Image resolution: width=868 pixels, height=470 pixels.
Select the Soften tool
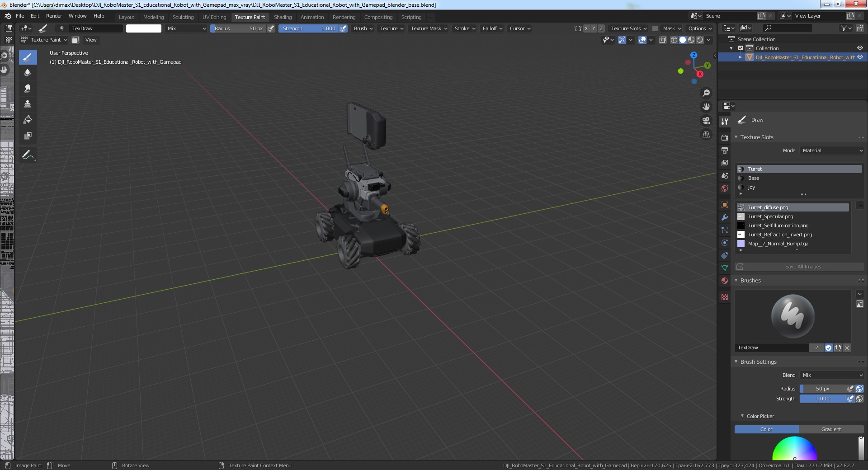click(28, 73)
